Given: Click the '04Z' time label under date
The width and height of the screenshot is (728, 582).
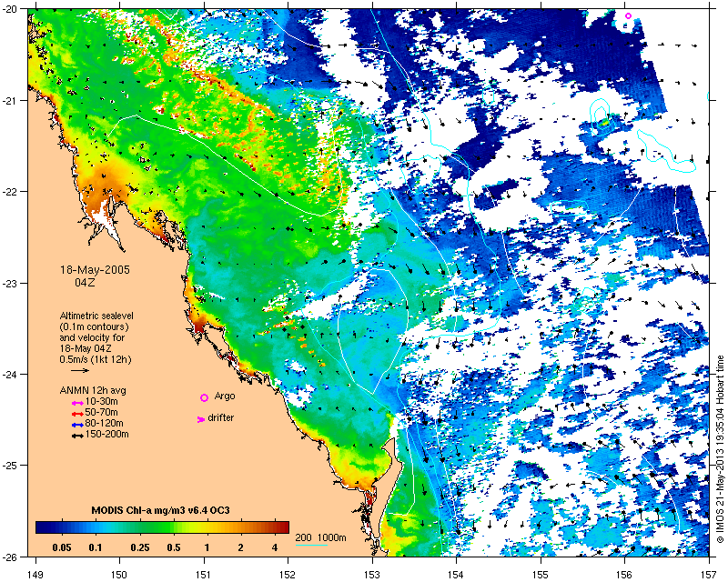Looking at the screenshot, I should [85, 282].
